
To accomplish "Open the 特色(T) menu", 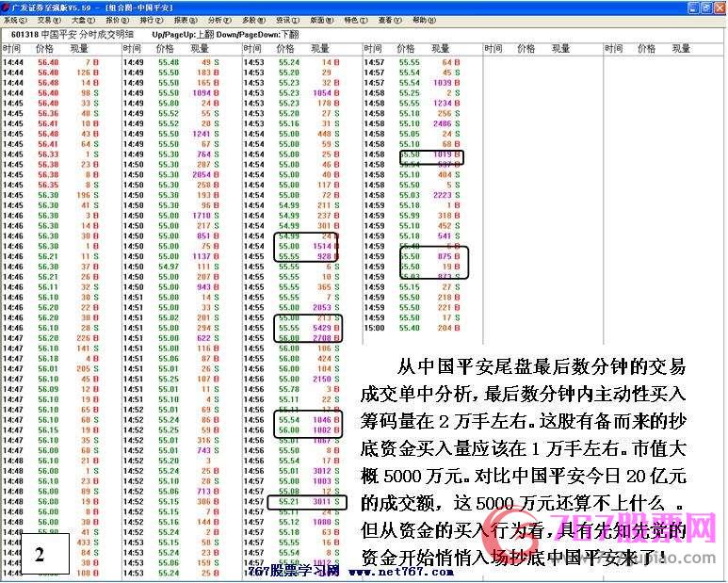I will 356,21.
